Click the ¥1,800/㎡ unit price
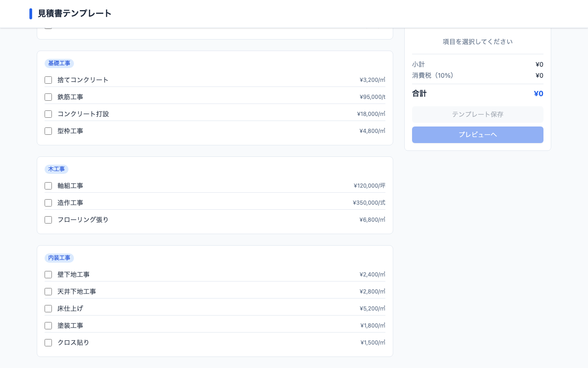588x368 pixels. click(x=373, y=326)
